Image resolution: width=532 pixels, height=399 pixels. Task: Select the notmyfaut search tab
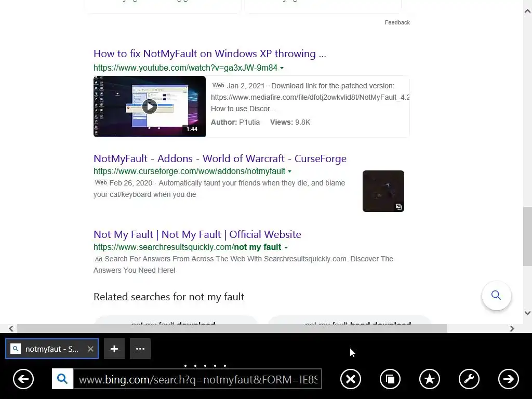[x=52, y=349]
